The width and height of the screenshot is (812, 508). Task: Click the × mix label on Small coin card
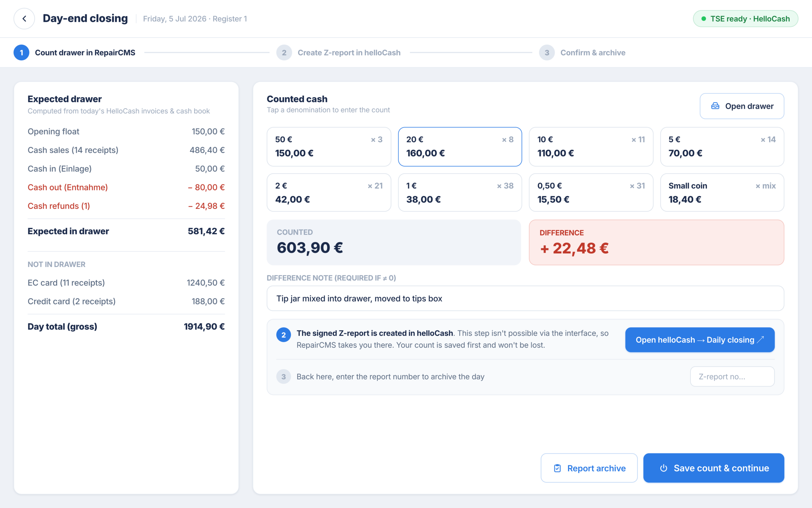(x=765, y=186)
